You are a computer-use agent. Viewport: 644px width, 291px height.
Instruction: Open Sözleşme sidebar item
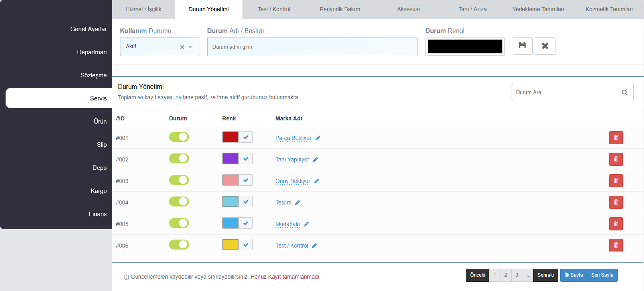click(94, 75)
